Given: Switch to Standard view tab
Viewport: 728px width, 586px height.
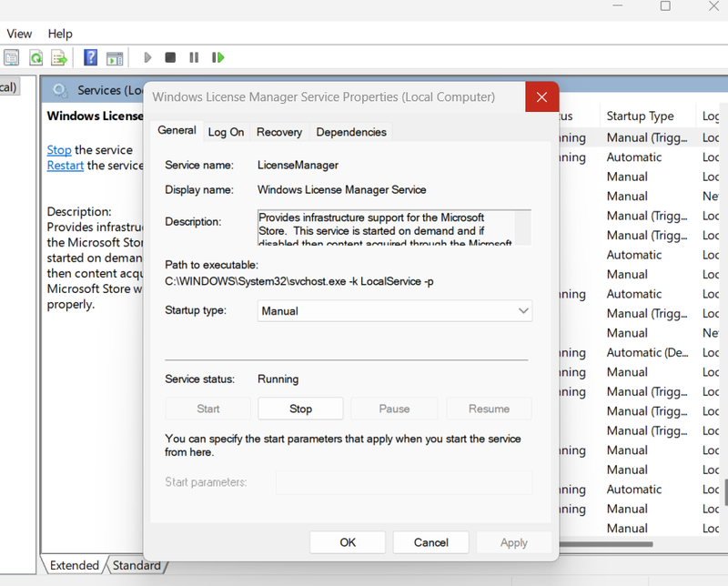Looking at the screenshot, I should coord(136,565).
